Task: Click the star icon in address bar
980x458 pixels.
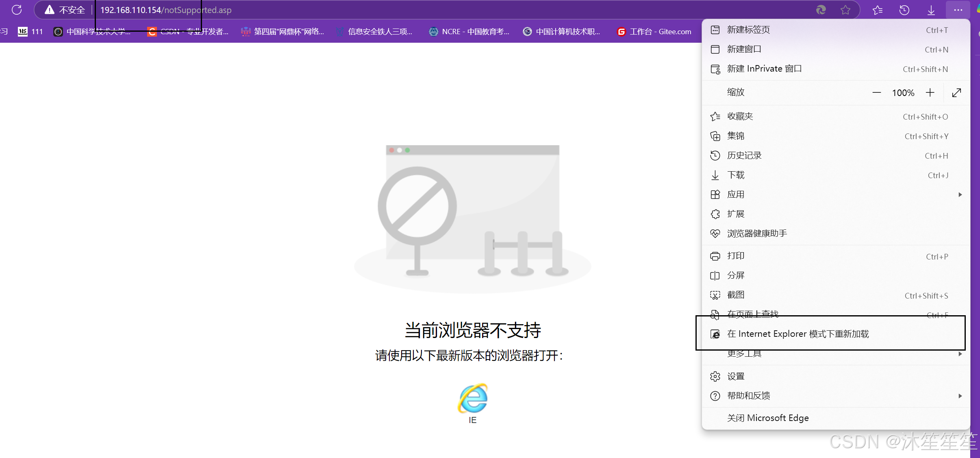Action: [x=845, y=10]
